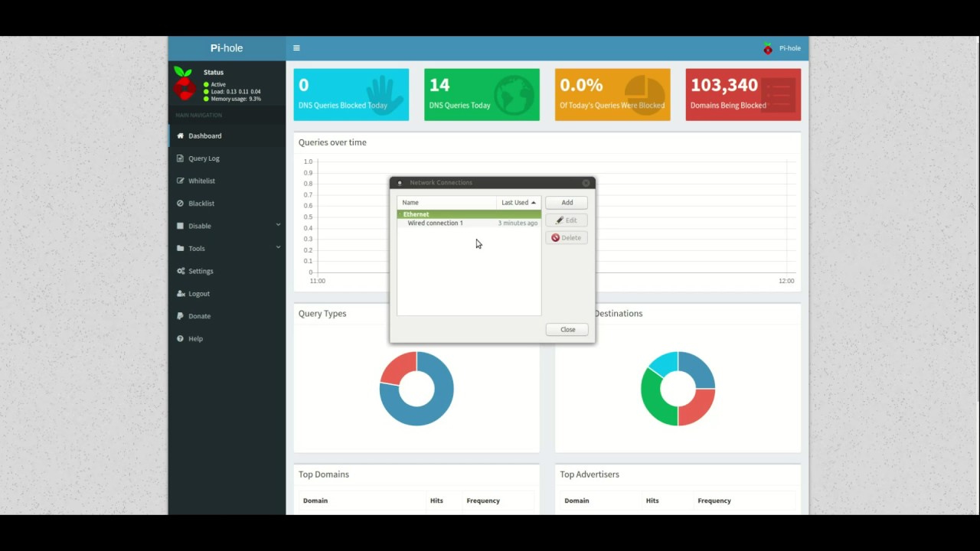Click the Top Advertisers heading
Screen dimensions: 980x551
(590, 474)
